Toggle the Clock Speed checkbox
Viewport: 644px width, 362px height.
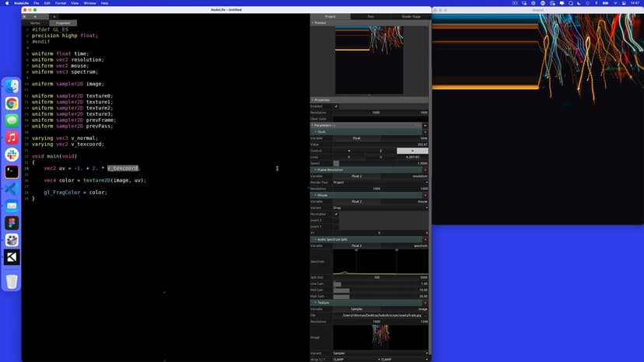point(336,163)
